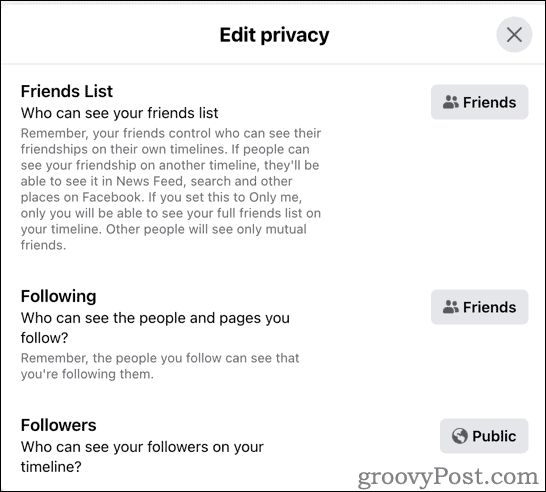This screenshot has height=492, width=546.
Task: Open Friends List audience selector
Action: click(479, 102)
